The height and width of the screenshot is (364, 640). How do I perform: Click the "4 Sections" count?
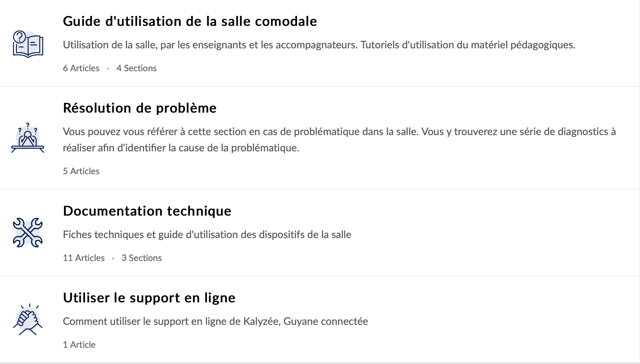pyautogui.click(x=136, y=68)
